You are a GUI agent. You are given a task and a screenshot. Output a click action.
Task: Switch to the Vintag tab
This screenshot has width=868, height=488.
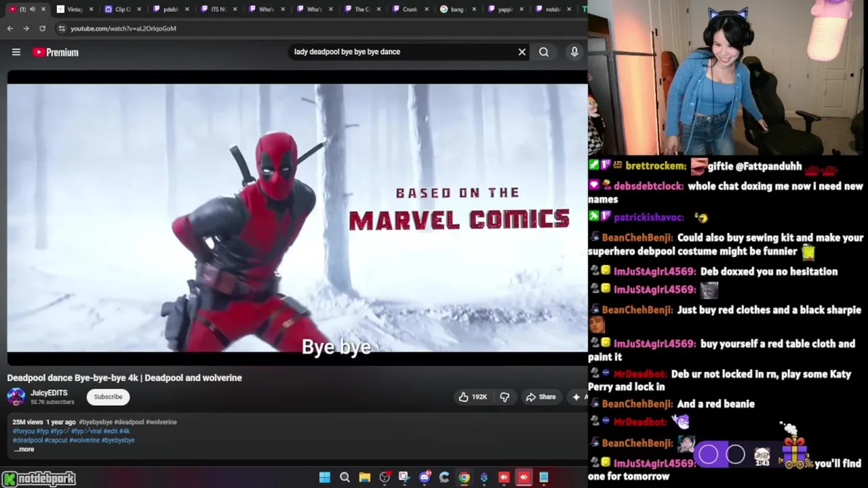point(75,9)
